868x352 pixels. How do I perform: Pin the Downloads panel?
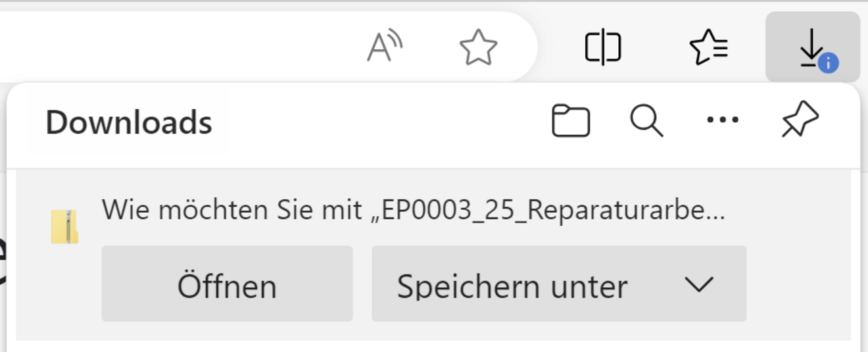tap(800, 121)
